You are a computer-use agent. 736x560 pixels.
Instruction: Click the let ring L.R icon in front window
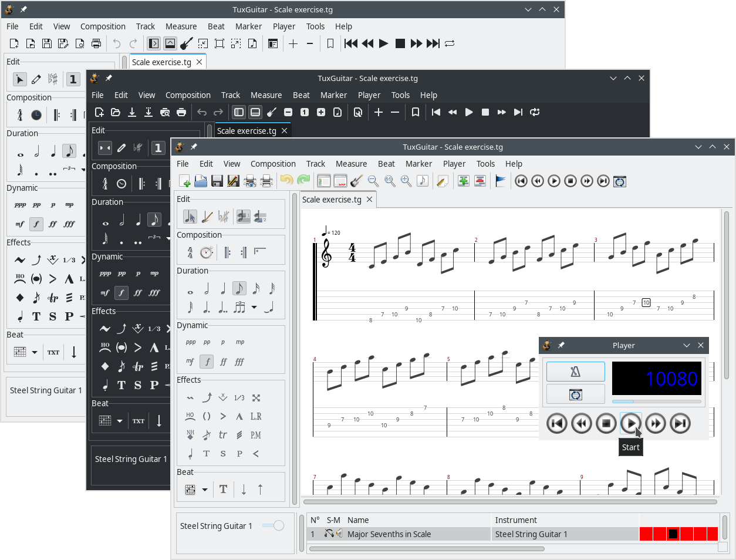[256, 416]
